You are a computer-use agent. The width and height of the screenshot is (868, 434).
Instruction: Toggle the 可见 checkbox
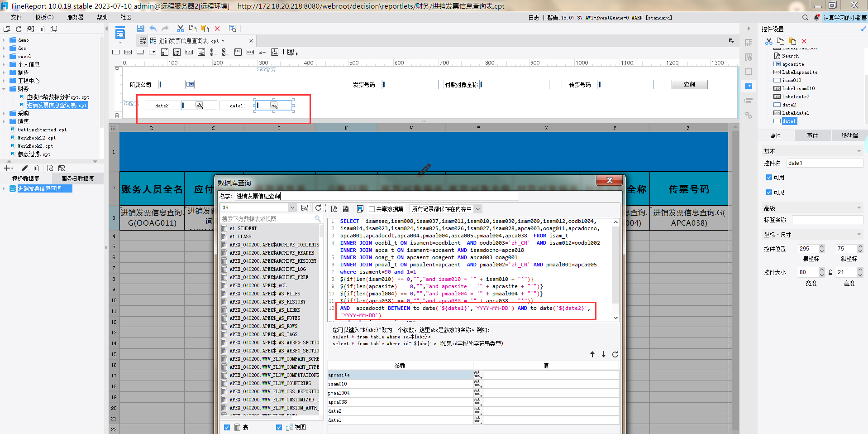769,192
